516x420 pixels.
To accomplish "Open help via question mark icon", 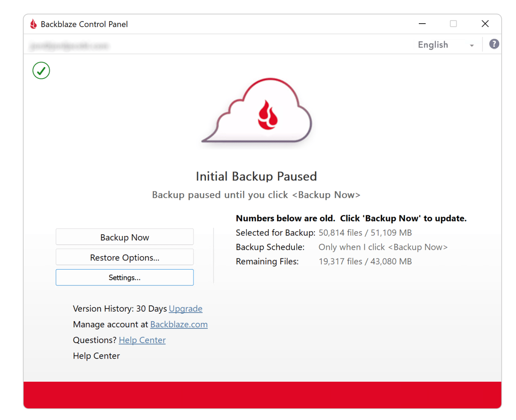I will [494, 44].
